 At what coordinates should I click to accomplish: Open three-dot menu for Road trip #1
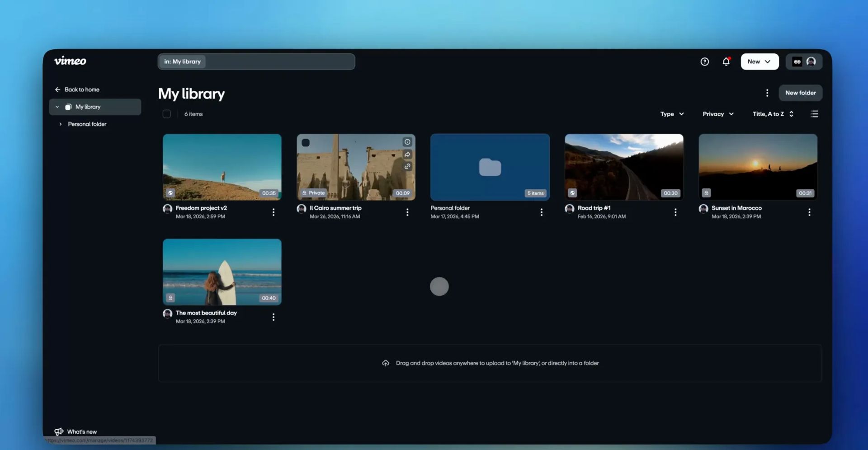click(675, 212)
